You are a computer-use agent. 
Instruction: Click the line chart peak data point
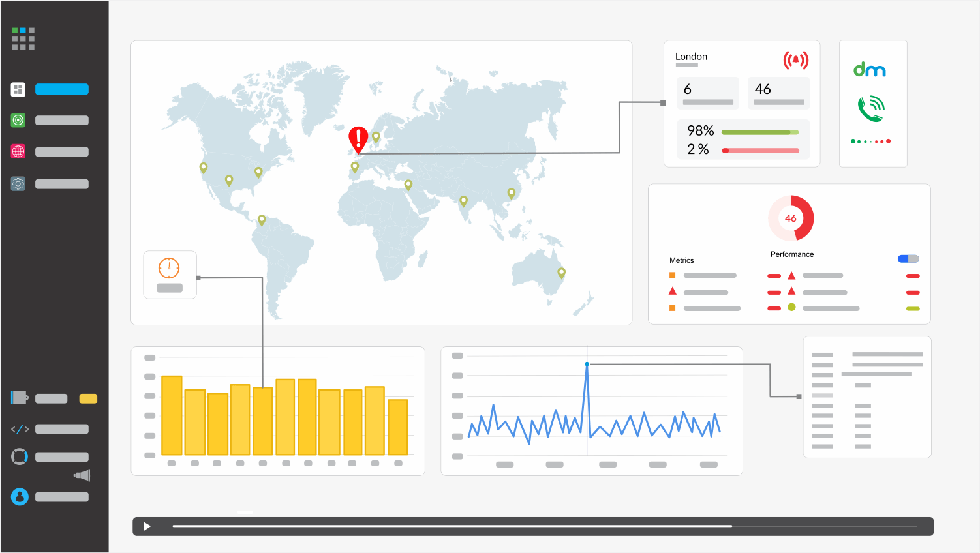pos(587,364)
